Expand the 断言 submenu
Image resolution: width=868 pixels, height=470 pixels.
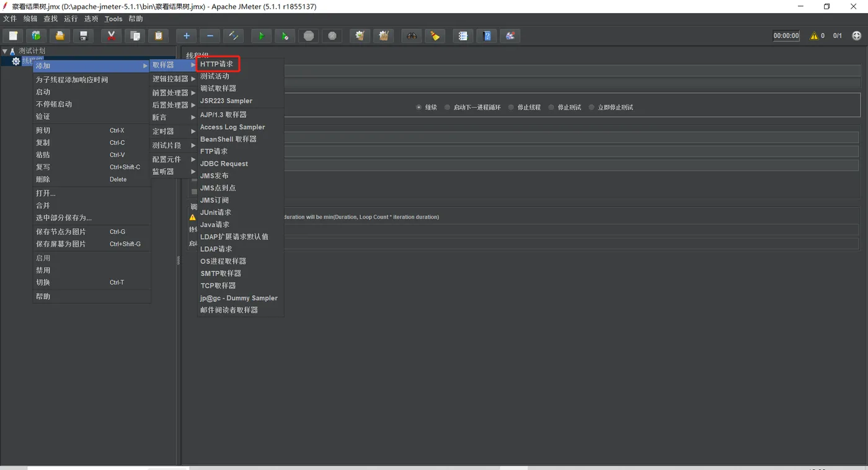coord(174,117)
